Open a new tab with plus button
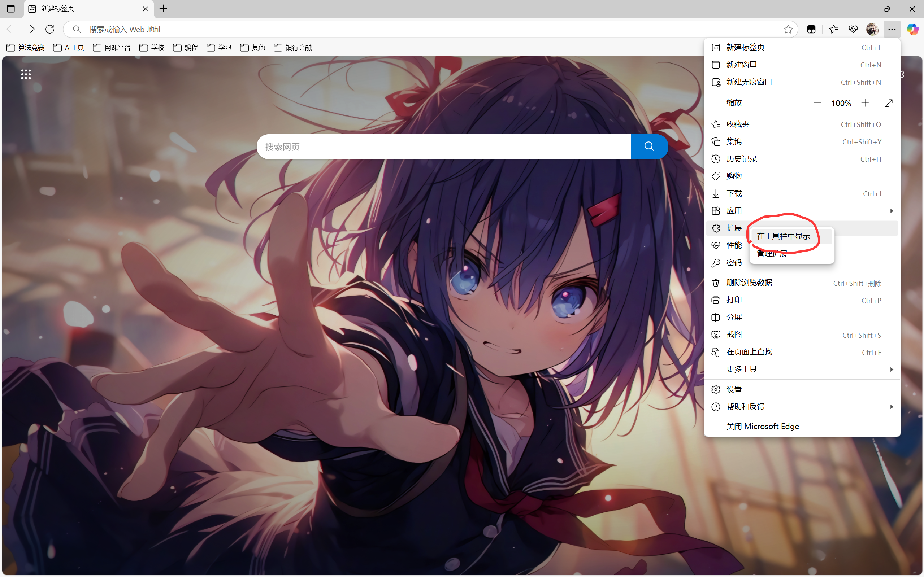Viewport: 924px width, 577px height. tap(164, 9)
